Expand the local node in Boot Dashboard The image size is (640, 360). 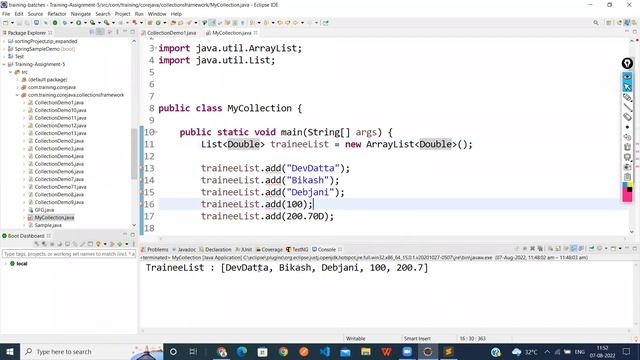tap(5, 264)
